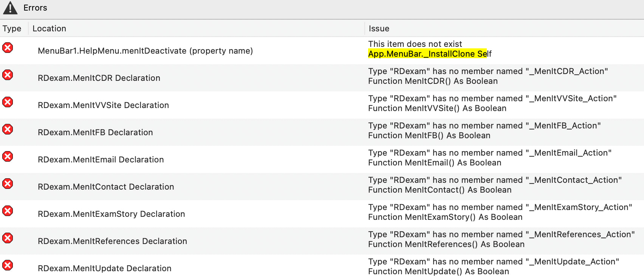Click issue mentioning "_MenItUpdate_Action"

[494, 262]
